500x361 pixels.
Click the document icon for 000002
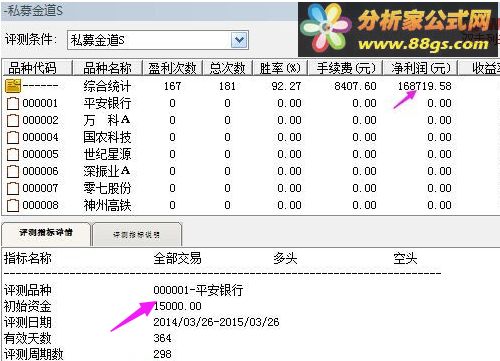(x=13, y=120)
